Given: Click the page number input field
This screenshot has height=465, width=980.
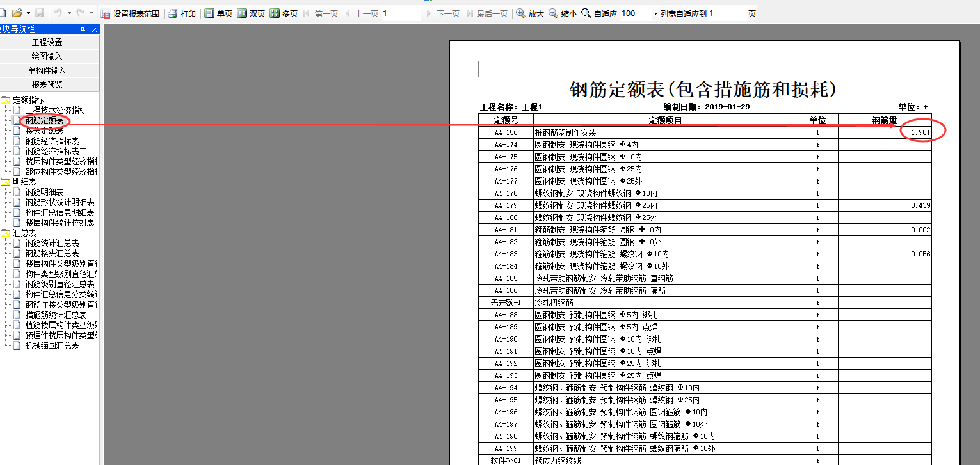Looking at the screenshot, I should [402, 13].
